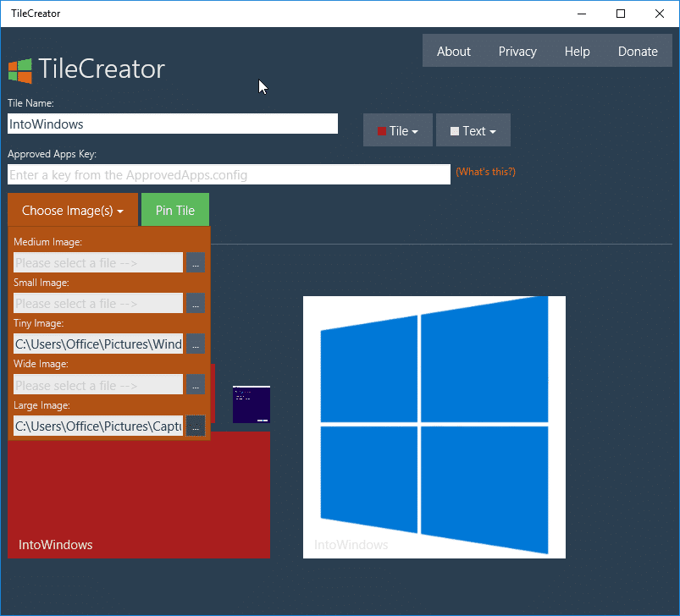Click the white Text color swatch

click(x=455, y=131)
